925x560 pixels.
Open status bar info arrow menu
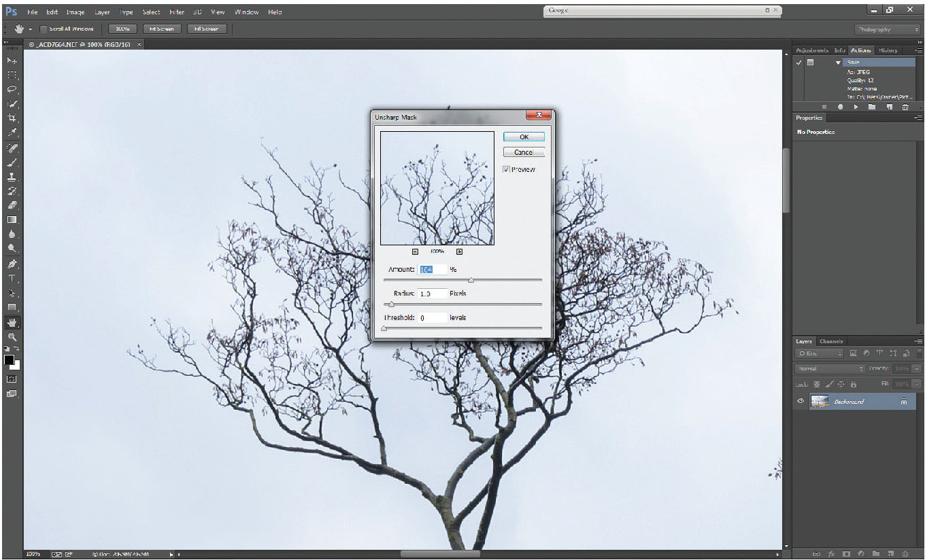point(171,555)
